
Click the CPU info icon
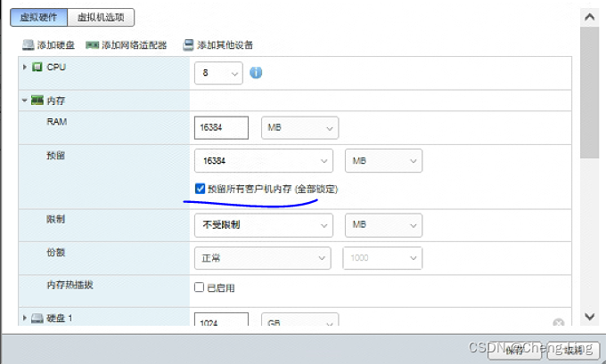pos(256,73)
